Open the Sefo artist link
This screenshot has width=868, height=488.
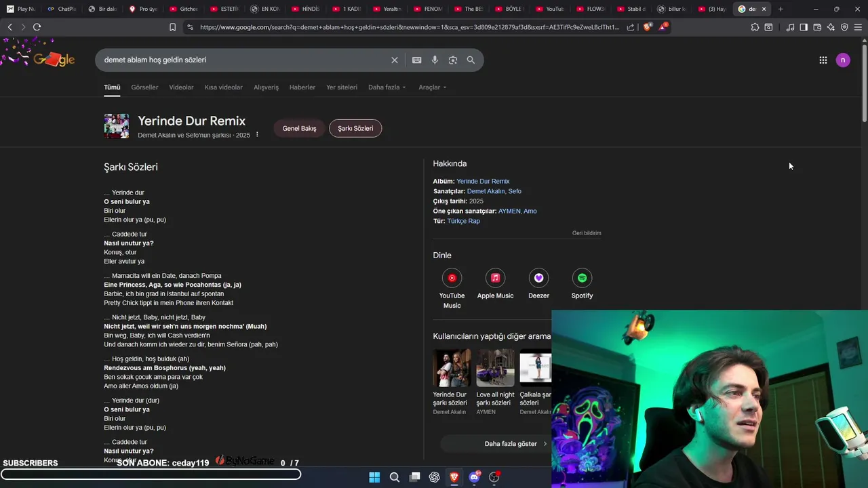515,191
